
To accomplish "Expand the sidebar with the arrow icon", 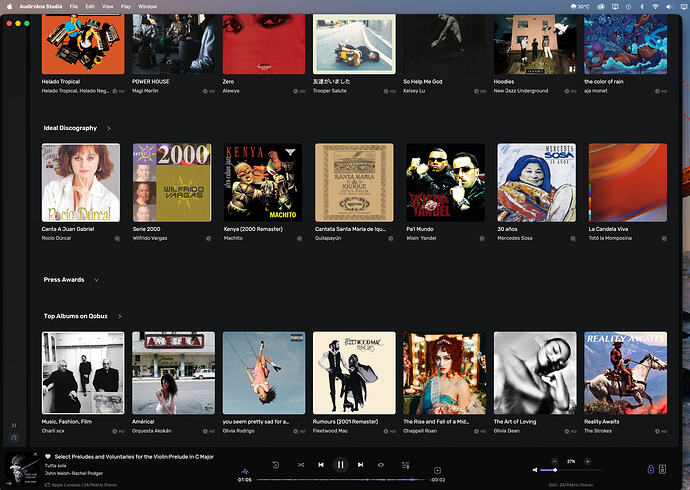I will (14, 425).
